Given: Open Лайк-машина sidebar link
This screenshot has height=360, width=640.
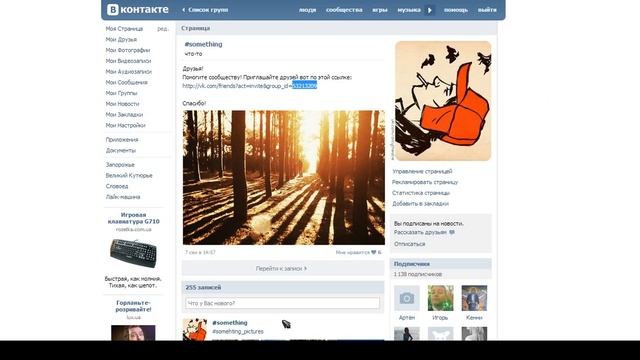Looking at the screenshot, I should [x=123, y=197].
